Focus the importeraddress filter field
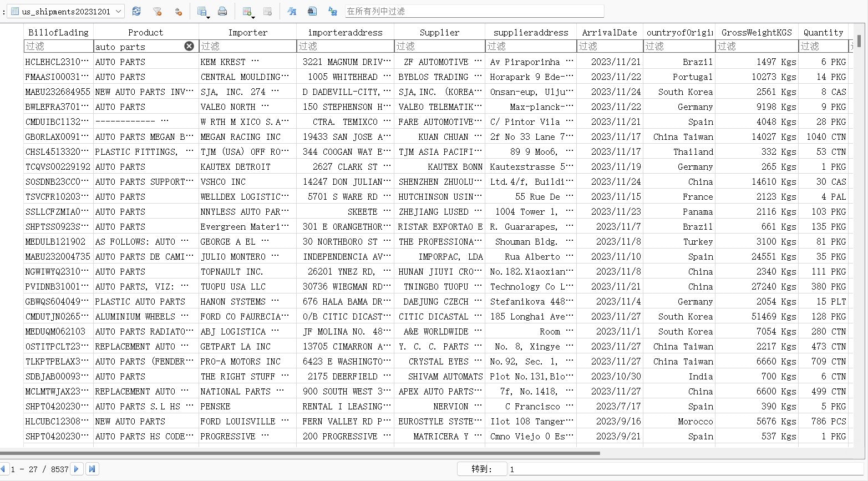Viewport: 868px width, 481px height. [345, 46]
